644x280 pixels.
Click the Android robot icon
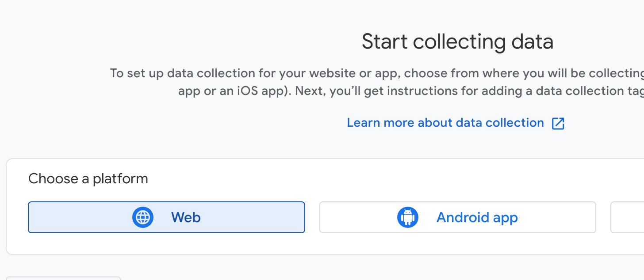(x=408, y=217)
